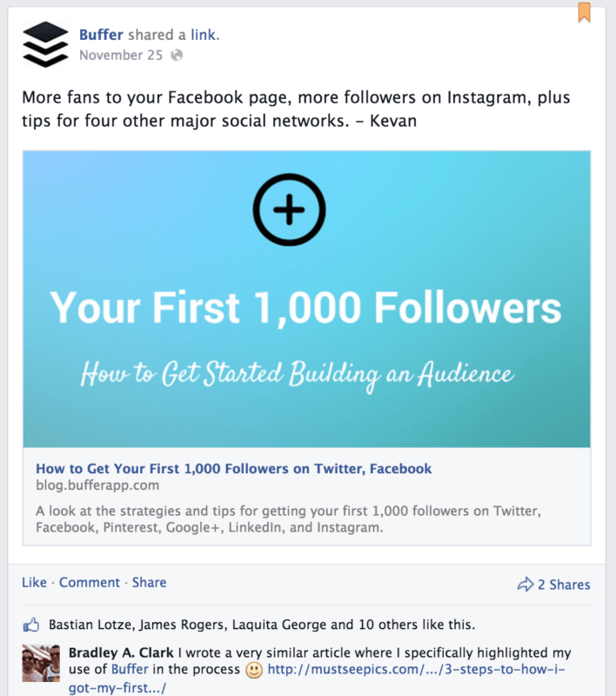Open the 2 Shares count

tap(564, 583)
